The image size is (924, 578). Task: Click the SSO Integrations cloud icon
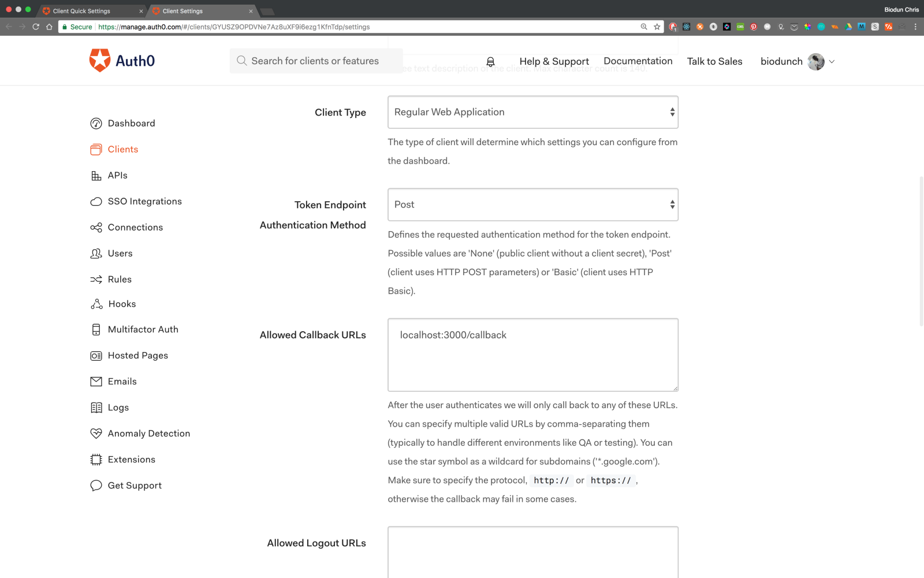tap(96, 201)
